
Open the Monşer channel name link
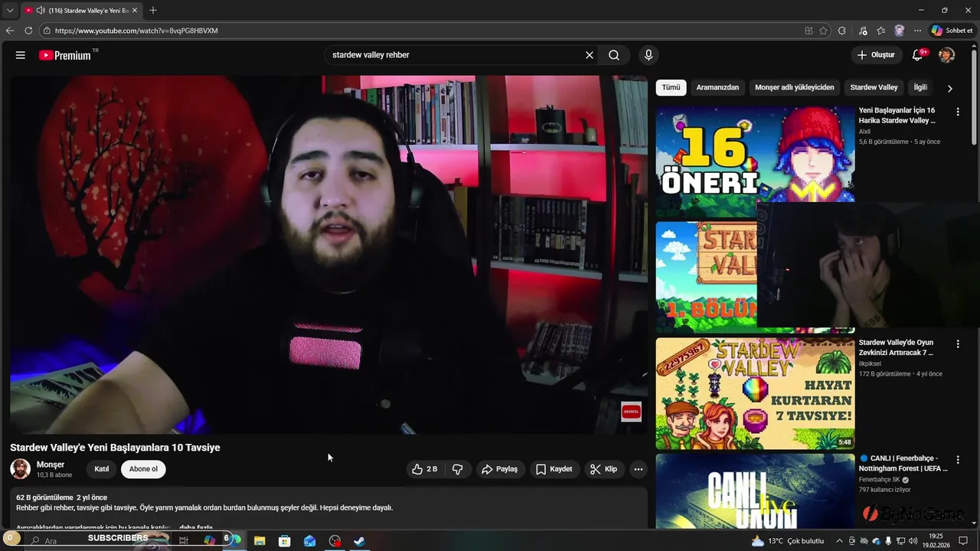pyautogui.click(x=51, y=465)
